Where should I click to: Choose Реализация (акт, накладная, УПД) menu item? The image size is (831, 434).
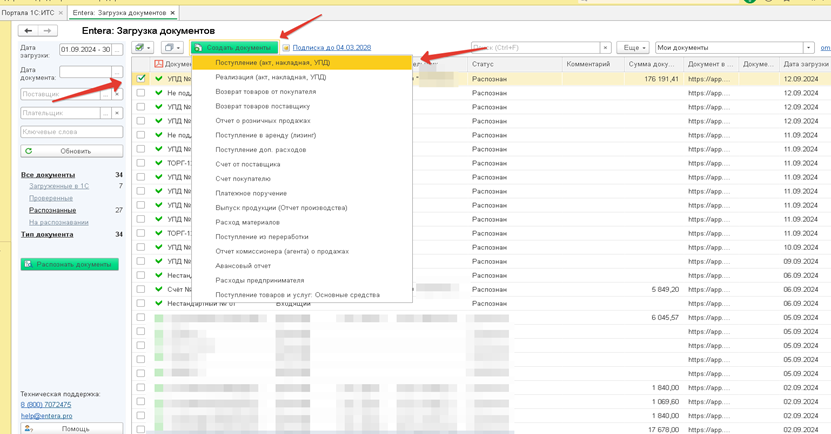click(x=302, y=77)
